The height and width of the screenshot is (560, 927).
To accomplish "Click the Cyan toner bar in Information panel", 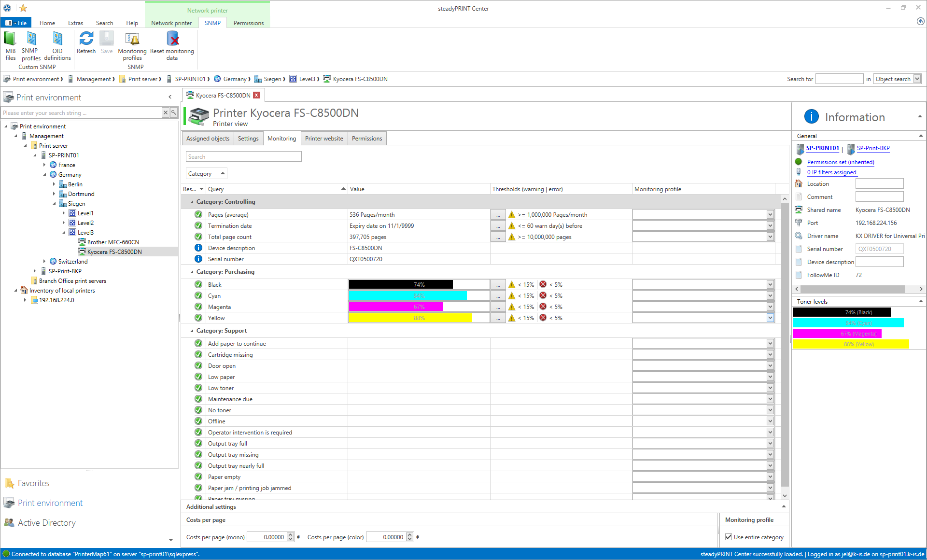I will (848, 323).
